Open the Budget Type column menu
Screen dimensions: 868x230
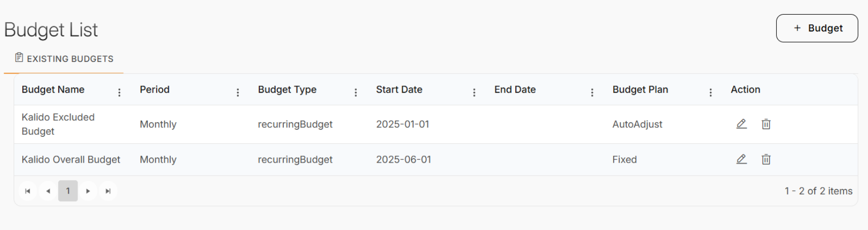pyautogui.click(x=356, y=92)
